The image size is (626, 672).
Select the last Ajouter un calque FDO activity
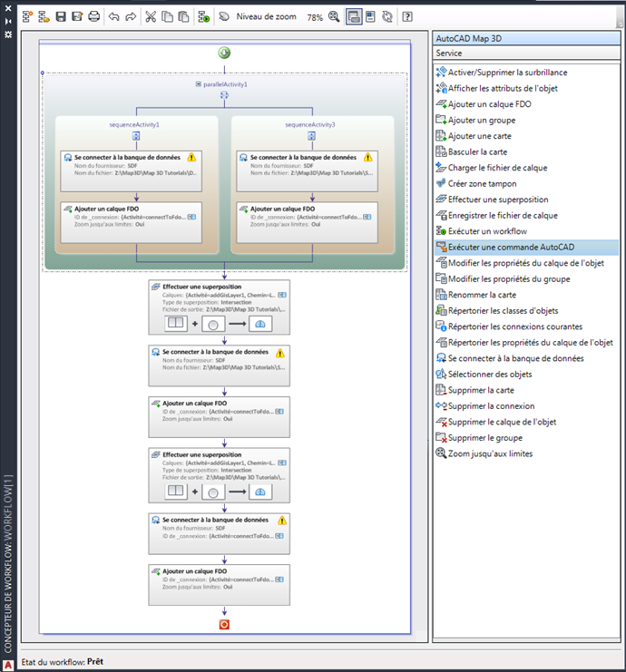pyautogui.click(x=220, y=585)
